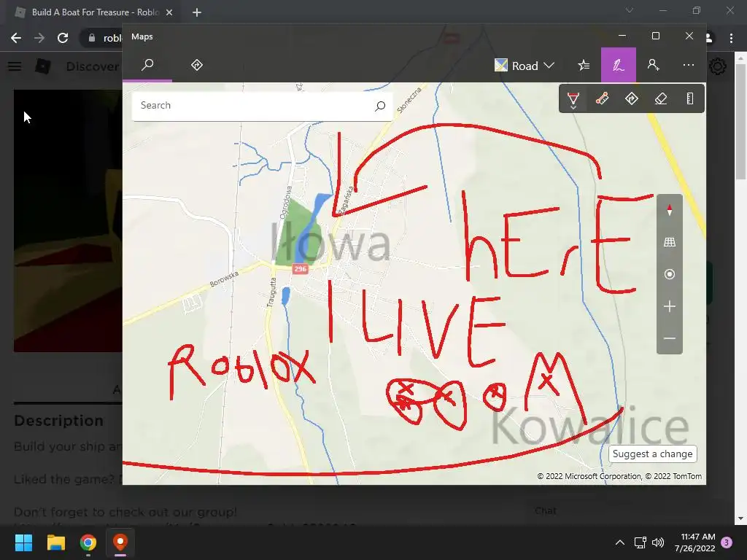
Task: Click the Roblox logo home icon
Action: (43, 66)
